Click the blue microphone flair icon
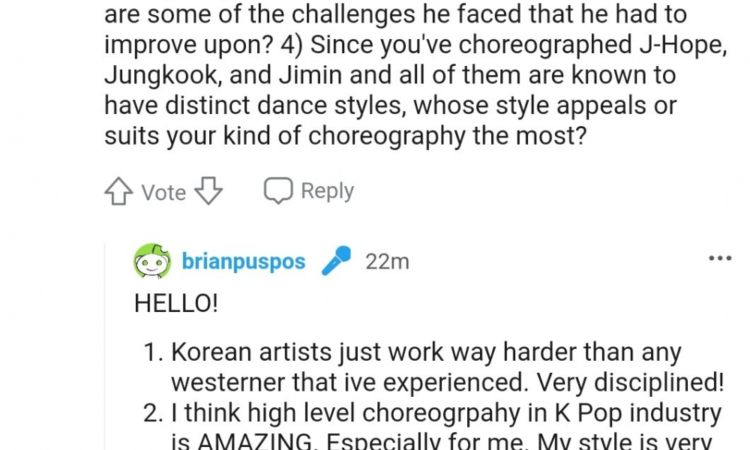This screenshot has width=750, height=450. pos(335,262)
